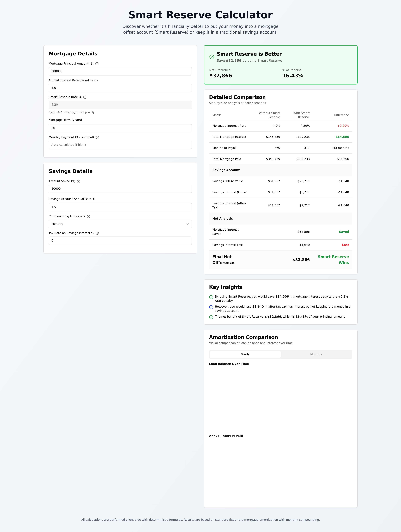Click the chevron arrow in Monthly dropdown
Screen dimensions: 401x532
[x=187, y=224]
